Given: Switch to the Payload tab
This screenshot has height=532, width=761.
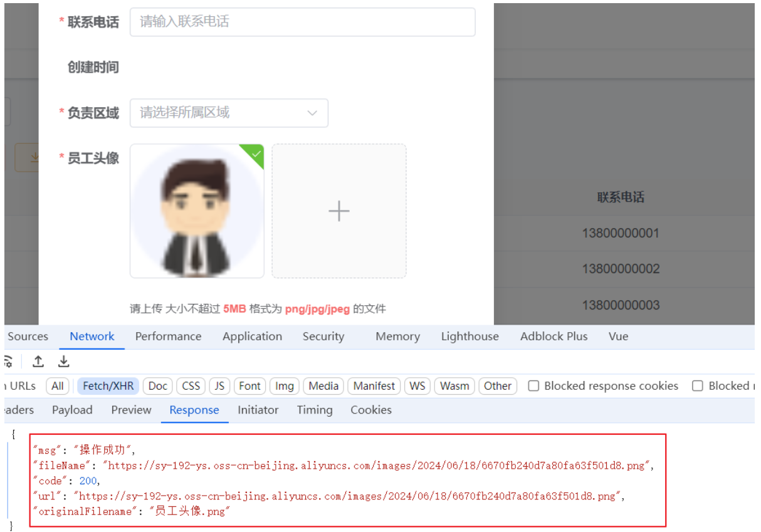Looking at the screenshot, I should click(x=72, y=410).
